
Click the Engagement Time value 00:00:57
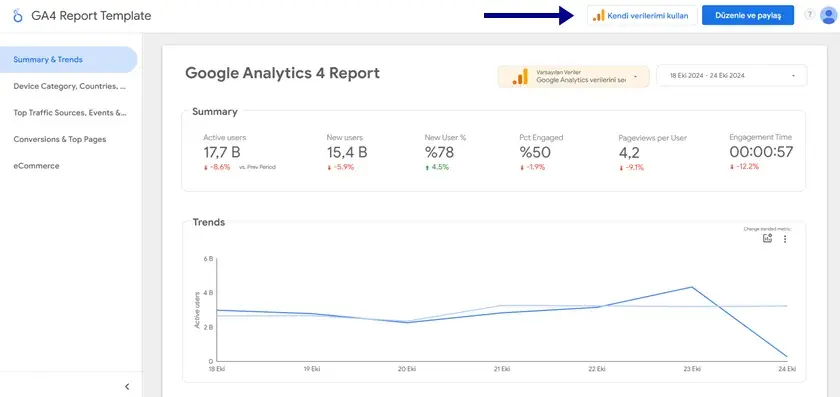click(761, 152)
